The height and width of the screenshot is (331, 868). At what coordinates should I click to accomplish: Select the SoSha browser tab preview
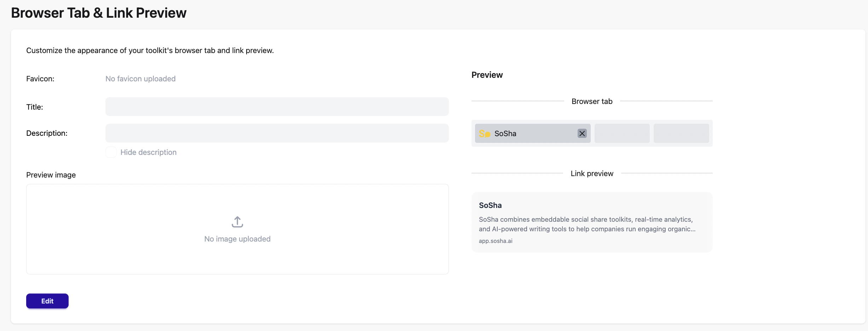point(533,133)
